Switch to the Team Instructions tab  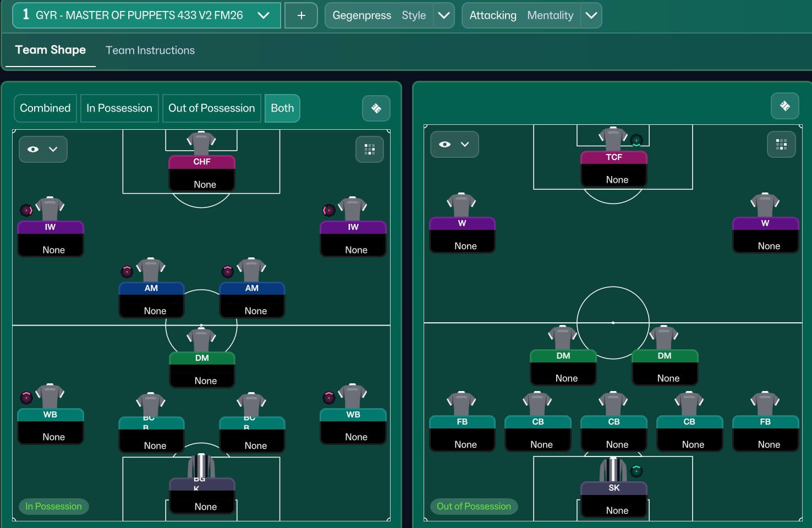(x=150, y=50)
